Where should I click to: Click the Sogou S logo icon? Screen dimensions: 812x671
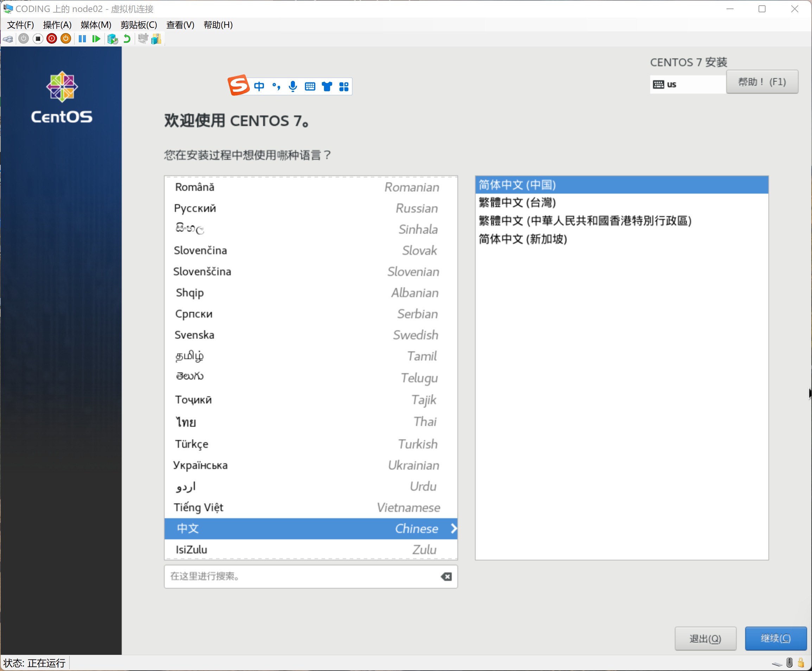click(x=238, y=85)
